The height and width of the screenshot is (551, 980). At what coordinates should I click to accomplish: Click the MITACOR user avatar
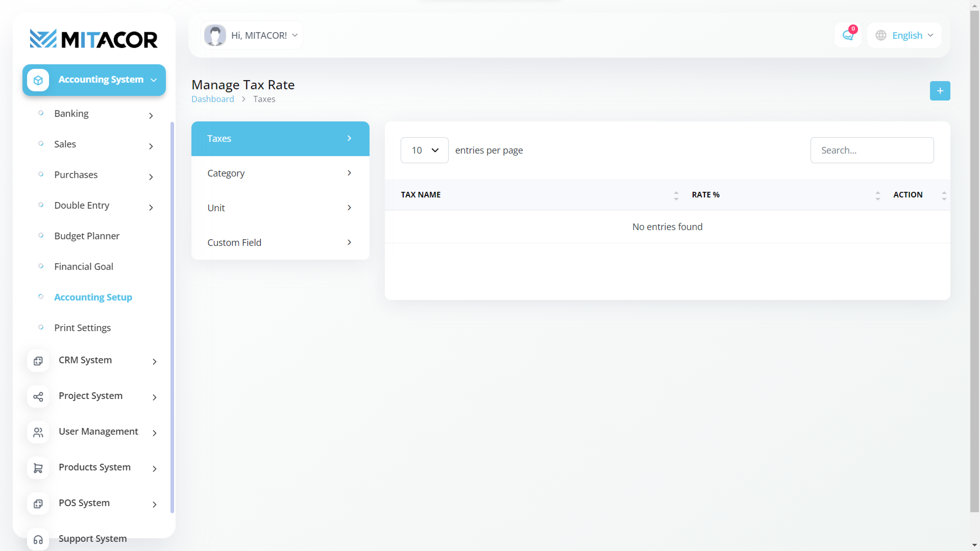click(215, 35)
